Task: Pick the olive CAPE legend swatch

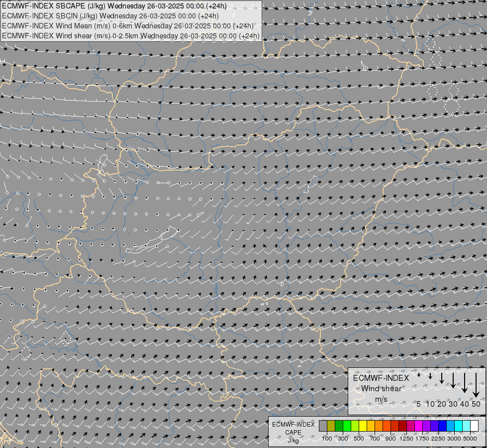Action: 331,426
